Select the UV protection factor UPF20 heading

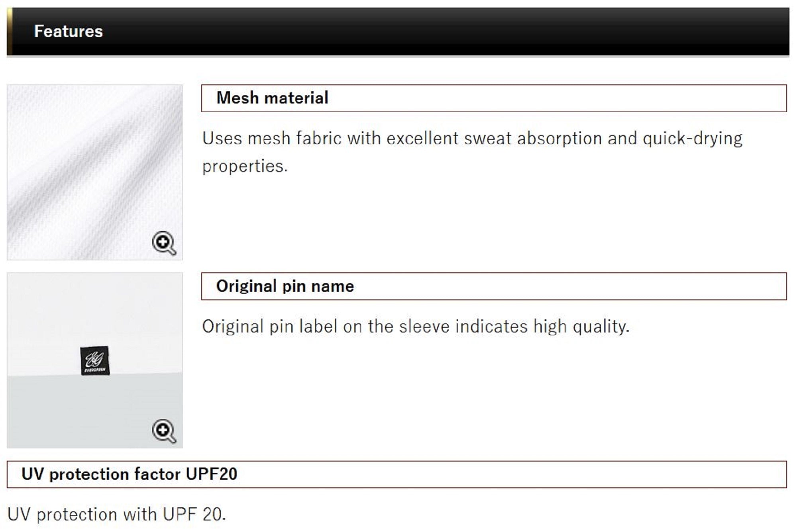point(129,474)
